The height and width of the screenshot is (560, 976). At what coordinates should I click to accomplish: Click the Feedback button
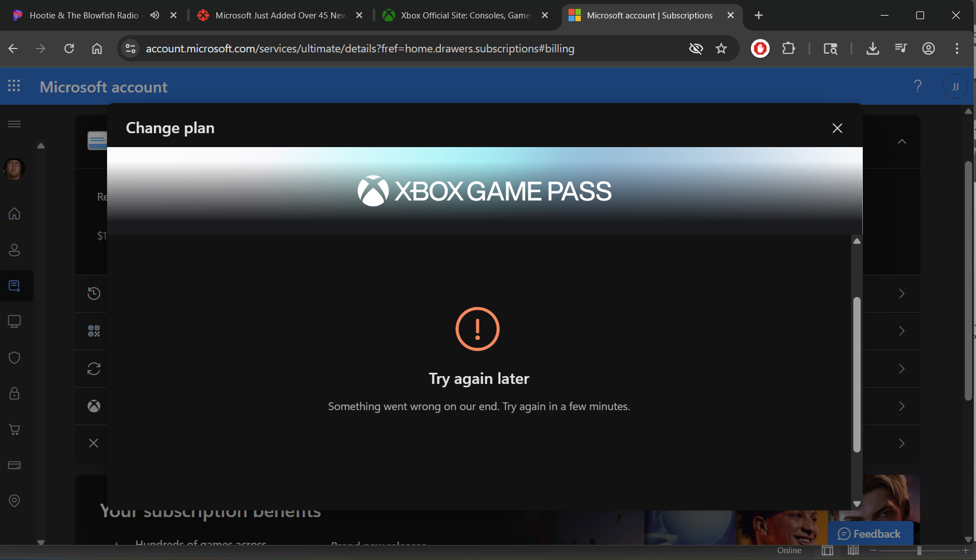[x=870, y=534]
